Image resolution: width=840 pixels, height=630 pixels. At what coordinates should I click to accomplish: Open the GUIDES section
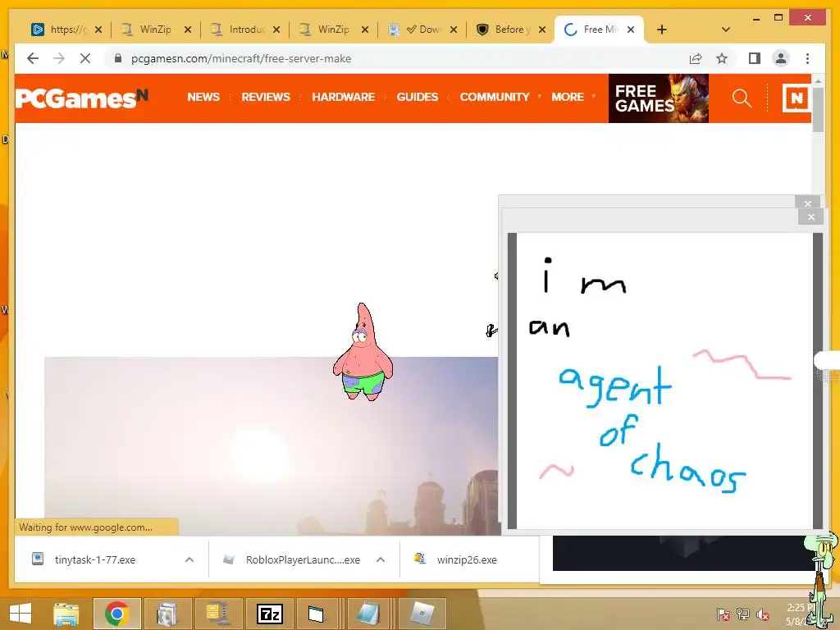(x=418, y=97)
